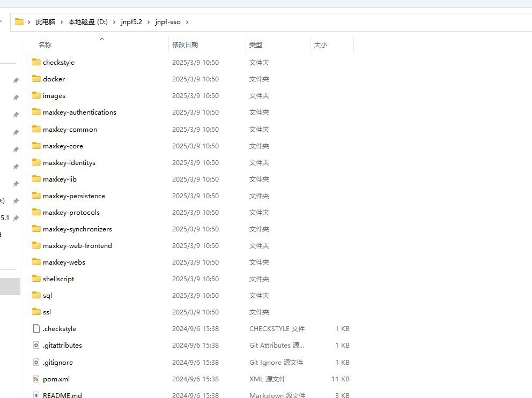
Task: Click the folder icon in address bar
Action: coord(19,22)
